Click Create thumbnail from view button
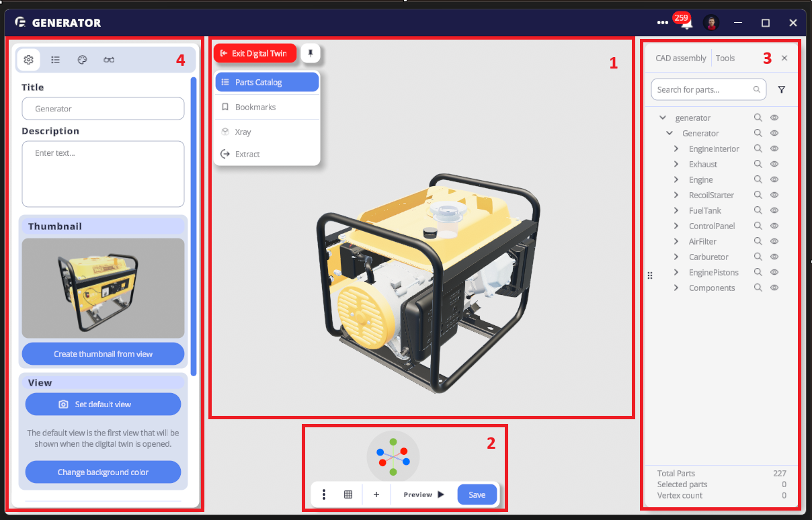The image size is (812, 520). (103, 353)
